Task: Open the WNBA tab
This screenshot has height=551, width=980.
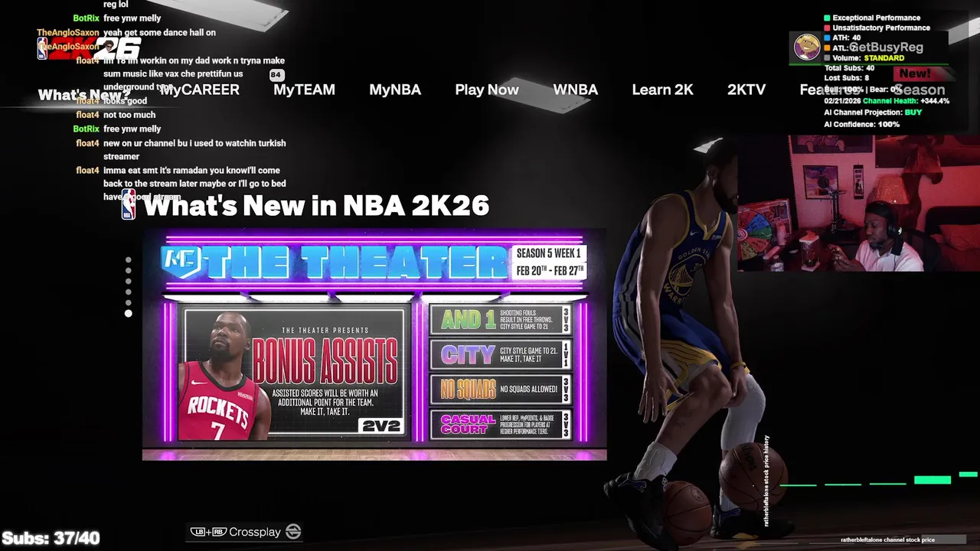Action: 576,90
